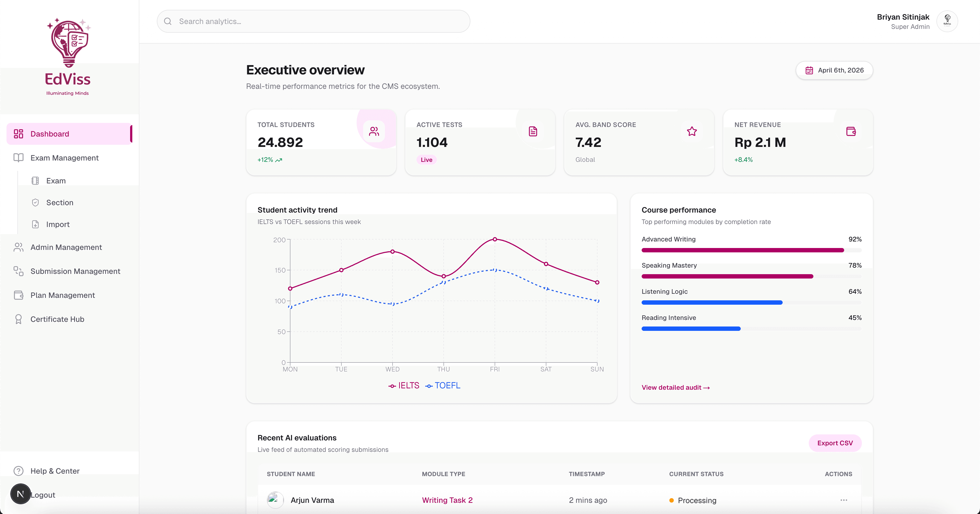The width and height of the screenshot is (980, 514).
Task: Follow the View detailed audit link
Action: [x=675, y=388]
